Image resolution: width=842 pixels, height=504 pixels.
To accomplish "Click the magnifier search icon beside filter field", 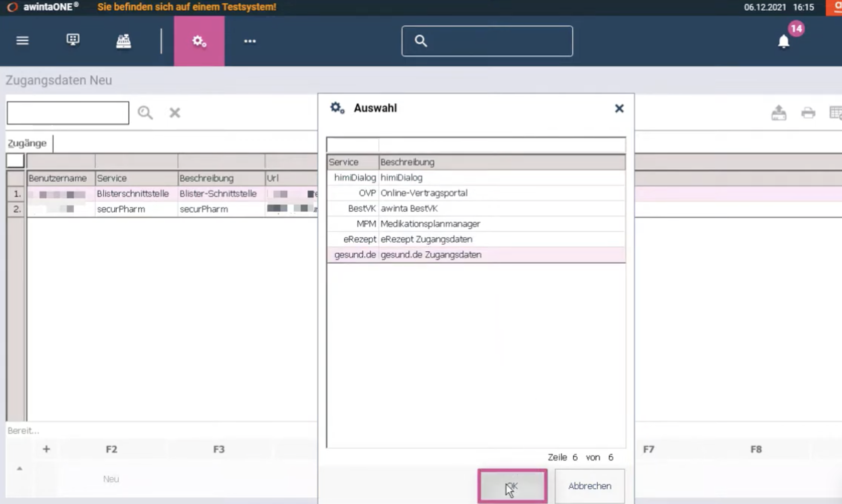I will 145,113.
